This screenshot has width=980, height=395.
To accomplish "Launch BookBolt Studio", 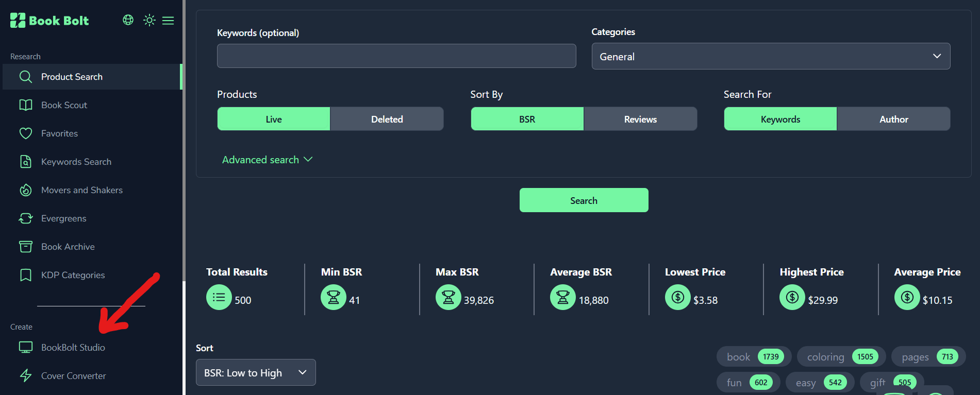I will (x=92, y=348).
